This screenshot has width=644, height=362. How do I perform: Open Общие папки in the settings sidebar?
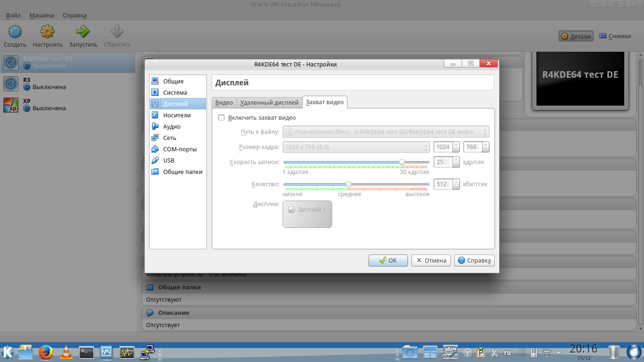pyautogui.click(x=178, y=172)
